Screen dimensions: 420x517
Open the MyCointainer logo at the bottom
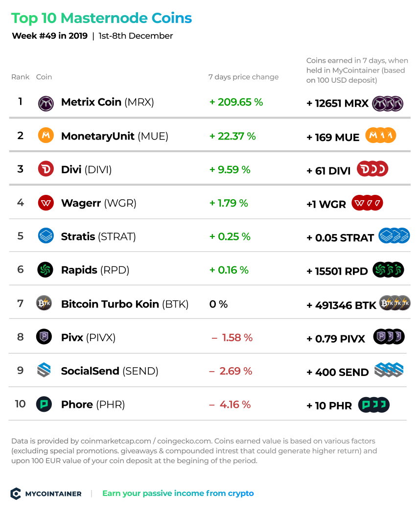[x=46, y=493]
